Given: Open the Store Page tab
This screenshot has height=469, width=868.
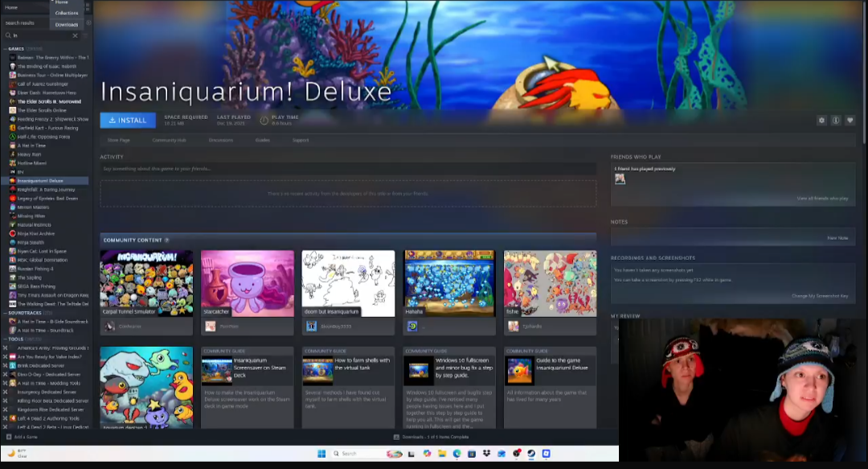Looking at the screenshot, I should coord(118,140).
